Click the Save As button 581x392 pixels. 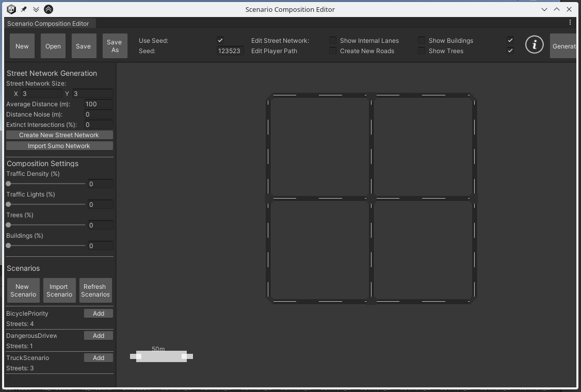click(115, 46)
